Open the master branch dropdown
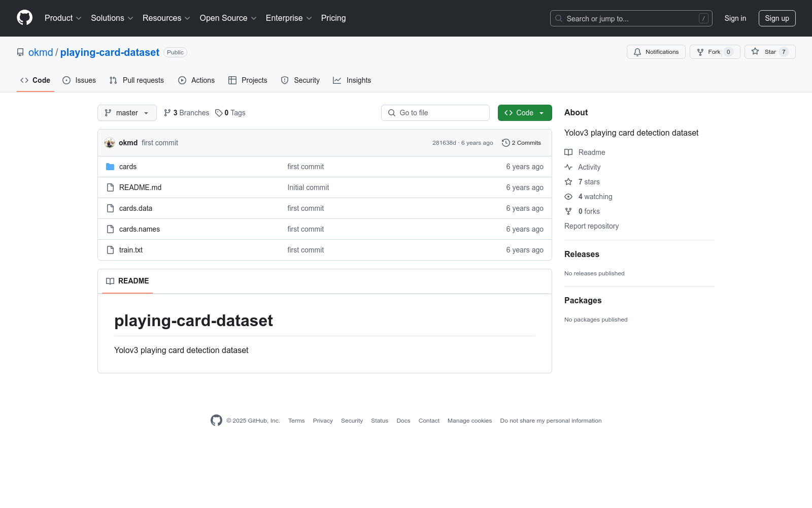 click(127, 113)
